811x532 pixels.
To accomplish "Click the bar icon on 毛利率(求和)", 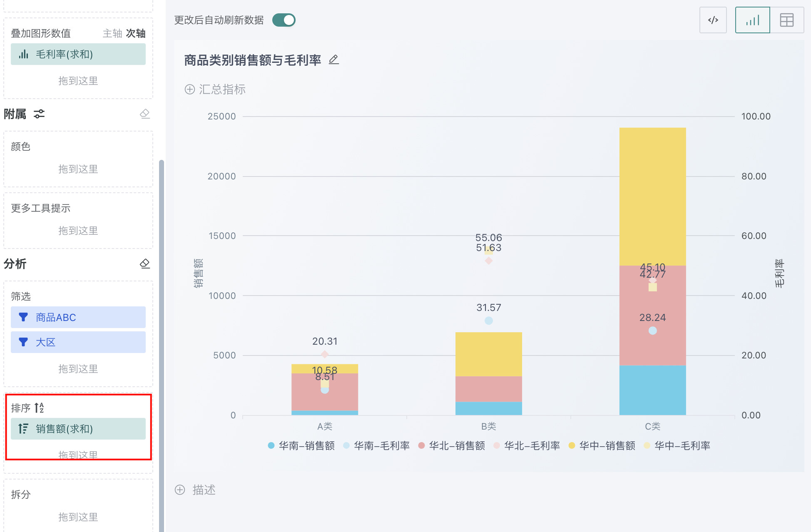I will coord(23,54).
